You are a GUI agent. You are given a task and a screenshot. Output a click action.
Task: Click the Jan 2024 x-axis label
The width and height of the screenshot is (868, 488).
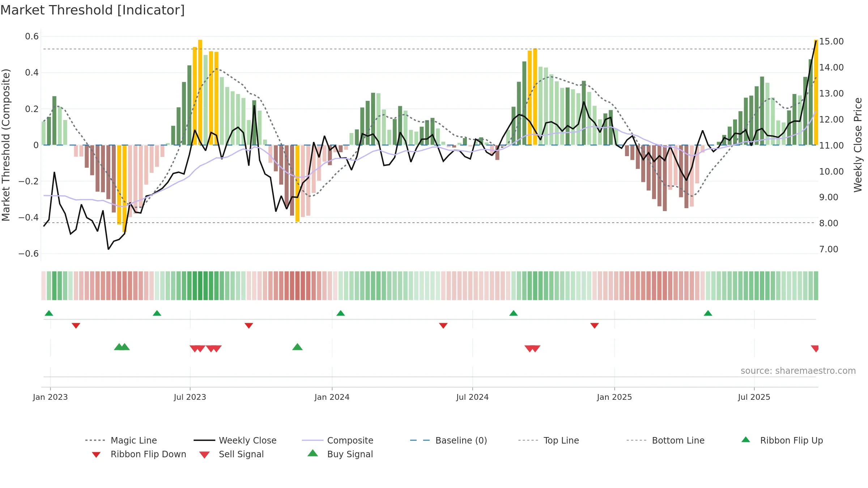332,397
